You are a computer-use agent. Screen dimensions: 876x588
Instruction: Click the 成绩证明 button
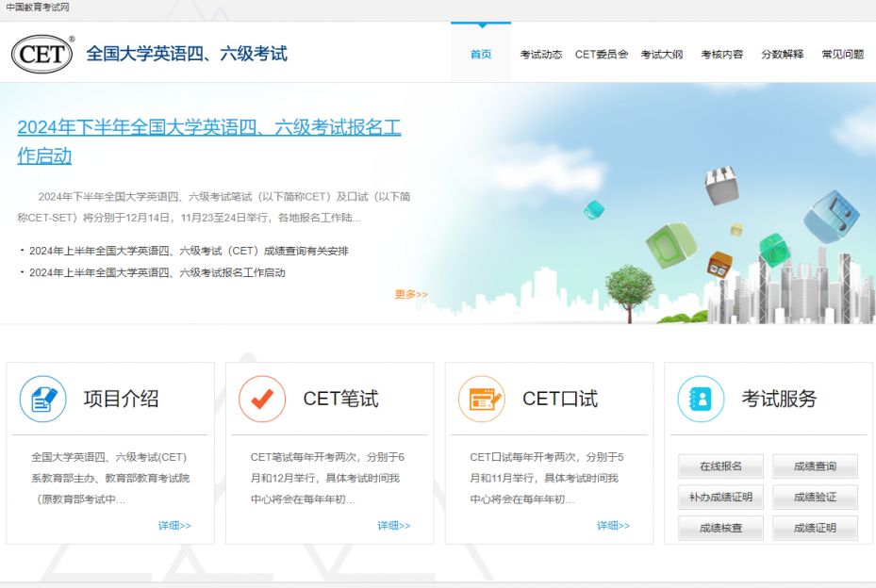[815, 528]
